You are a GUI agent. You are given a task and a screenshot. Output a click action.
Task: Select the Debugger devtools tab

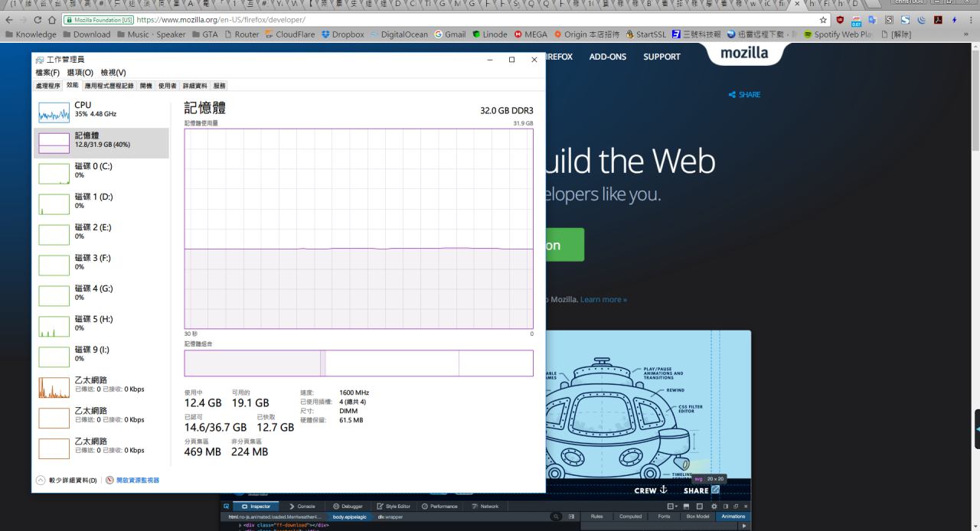[348, 506]
